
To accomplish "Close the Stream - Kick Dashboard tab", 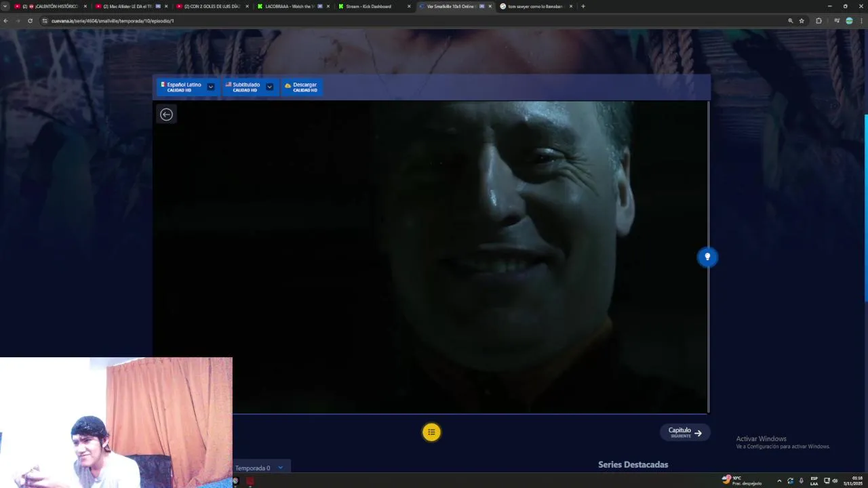I will click(x=409, y=6).
